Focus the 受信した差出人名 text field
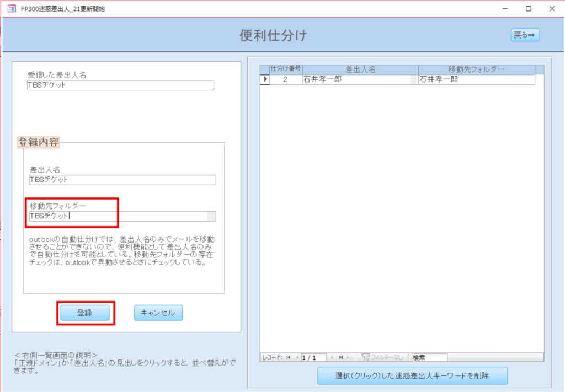Image resolution: width=565 pixels, height=392 pixels. (x=120, y=85)
